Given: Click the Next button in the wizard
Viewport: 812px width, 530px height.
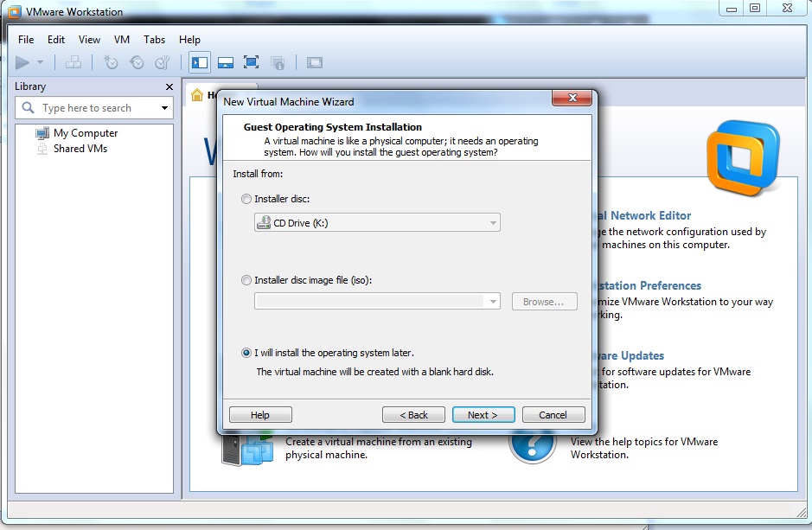Looking at the screenshot, I should pos(483,414).
